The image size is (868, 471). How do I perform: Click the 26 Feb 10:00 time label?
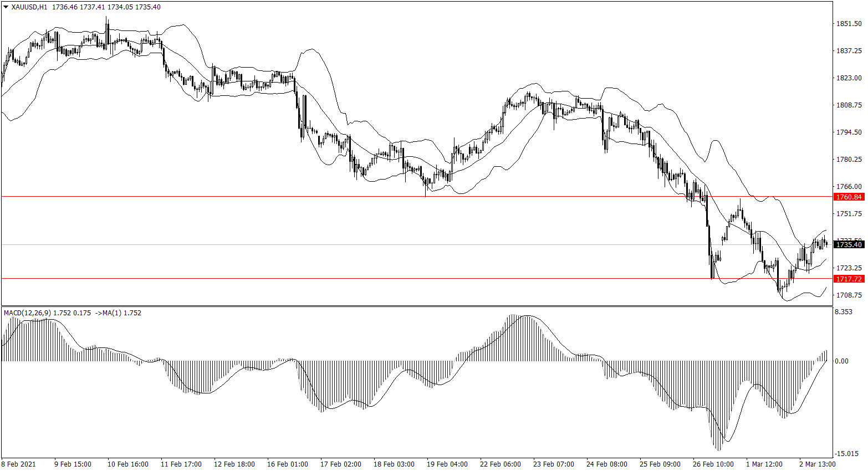(713, 464)
